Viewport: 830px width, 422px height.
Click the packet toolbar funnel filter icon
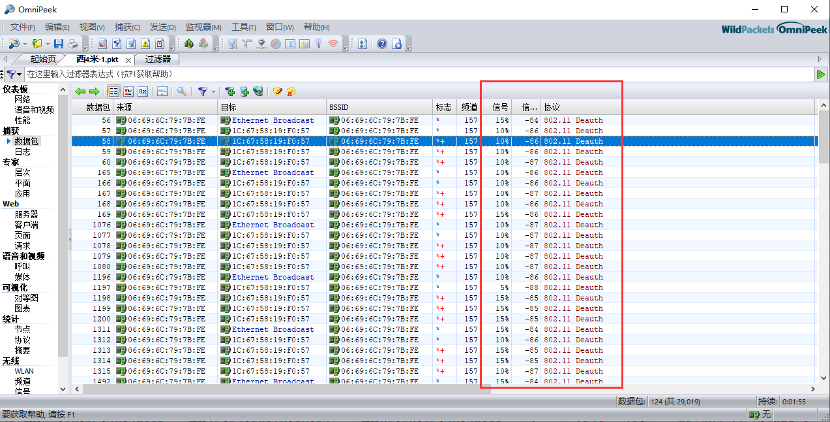click(x=202, y=92)
